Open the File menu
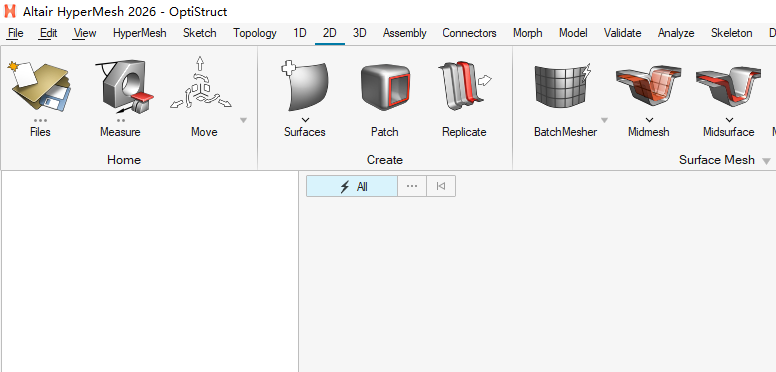This screenshot has height=372, width=776. [x=16, y=33]
